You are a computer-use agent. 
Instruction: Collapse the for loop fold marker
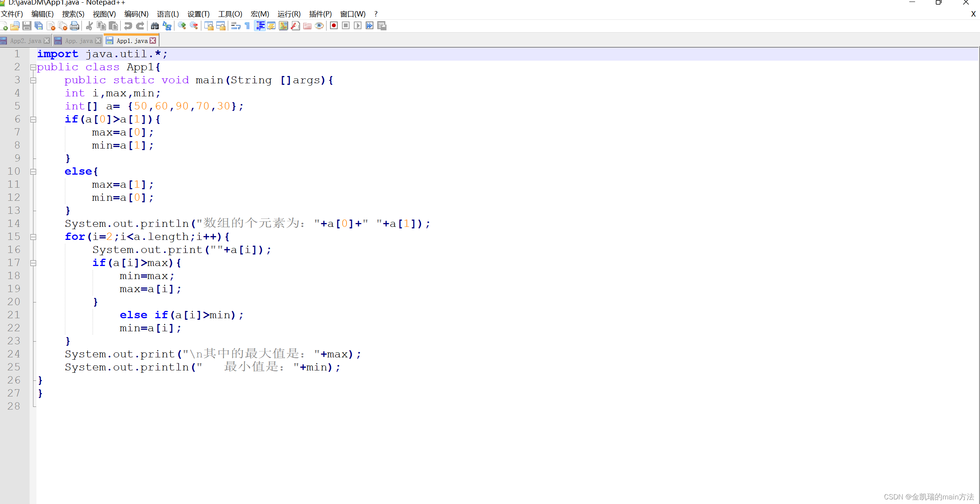pos(33,237)
